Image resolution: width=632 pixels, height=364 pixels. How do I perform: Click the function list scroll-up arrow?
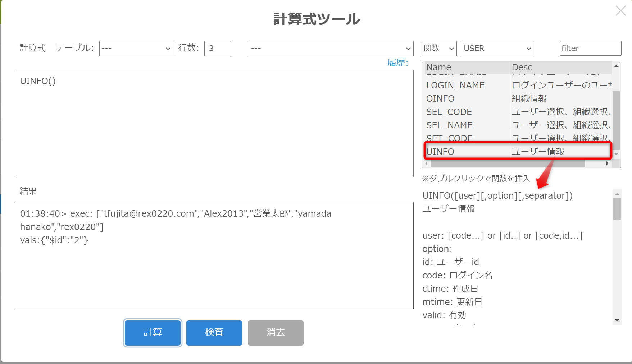click(x=616, y=66)
